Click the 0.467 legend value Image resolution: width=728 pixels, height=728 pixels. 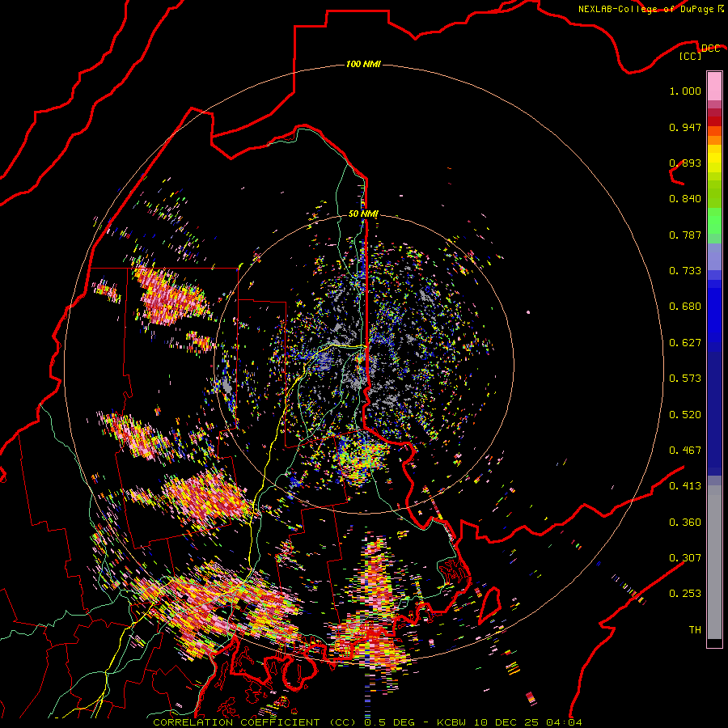685,451
